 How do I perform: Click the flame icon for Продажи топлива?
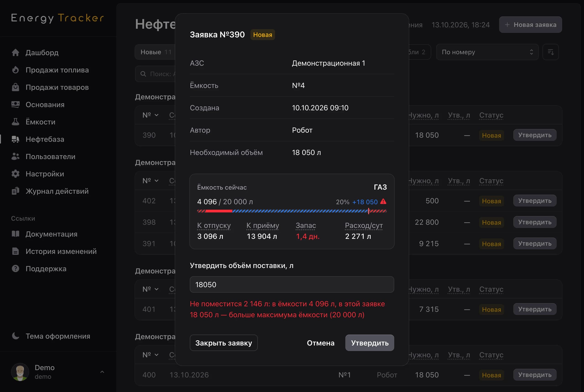[x=16, y=70]
